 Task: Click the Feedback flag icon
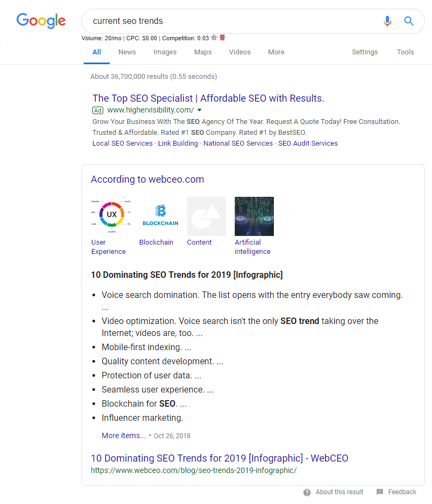tap(380, 492)
